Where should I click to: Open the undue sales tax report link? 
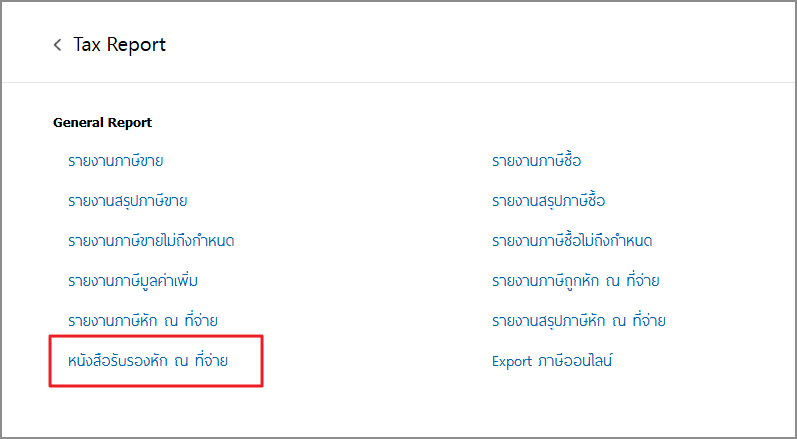151,241
